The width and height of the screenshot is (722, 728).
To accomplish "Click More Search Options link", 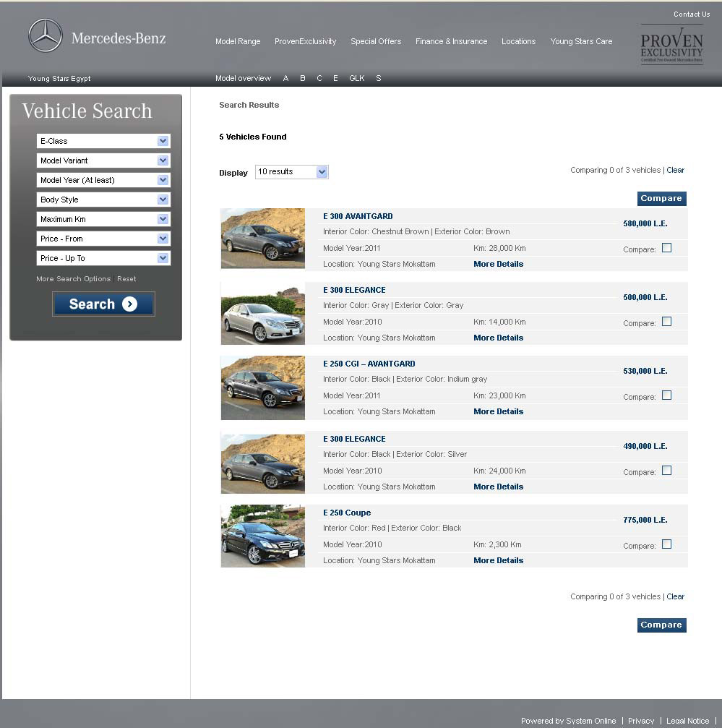I will pyautogui.click(x=73, y=279).
